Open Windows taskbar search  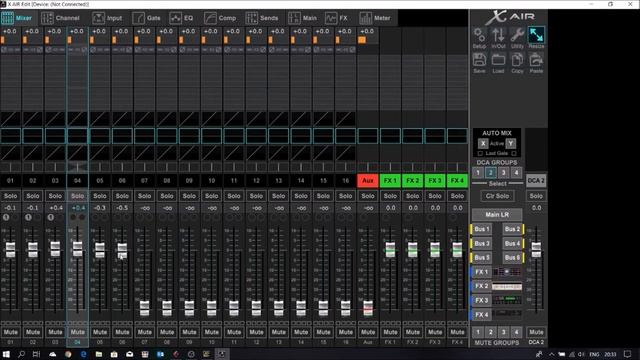[21, 354]
